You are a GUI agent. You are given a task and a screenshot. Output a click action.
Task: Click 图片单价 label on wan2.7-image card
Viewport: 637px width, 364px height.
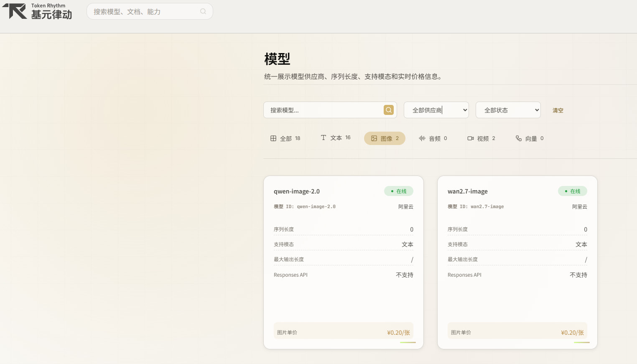coord(461,333)
